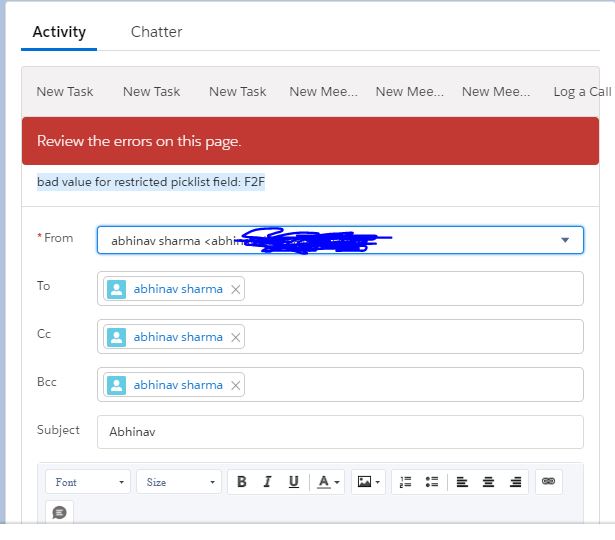Expand the From address dropdown
The width and height of the screenshot is (615, 540).
click(564, 240)
